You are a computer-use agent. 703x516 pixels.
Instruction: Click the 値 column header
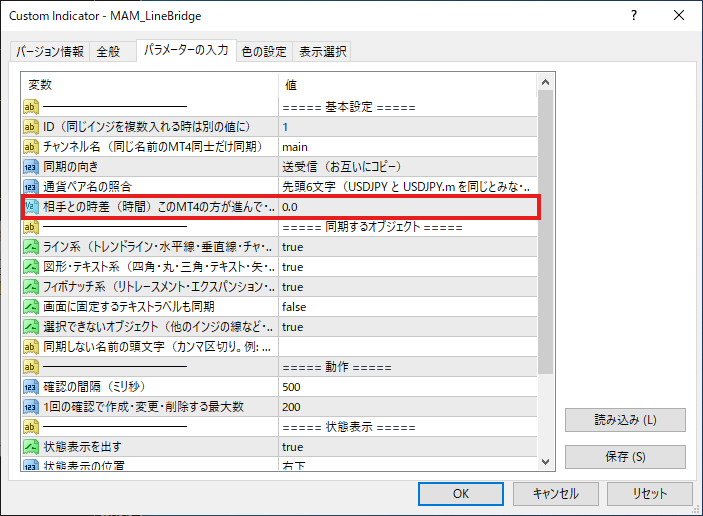(x=408, y=85)
